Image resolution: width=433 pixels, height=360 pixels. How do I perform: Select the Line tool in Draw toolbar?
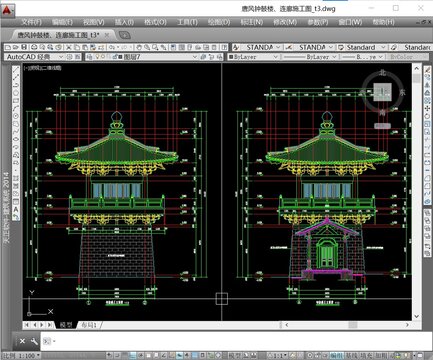(x=16, y=69)
